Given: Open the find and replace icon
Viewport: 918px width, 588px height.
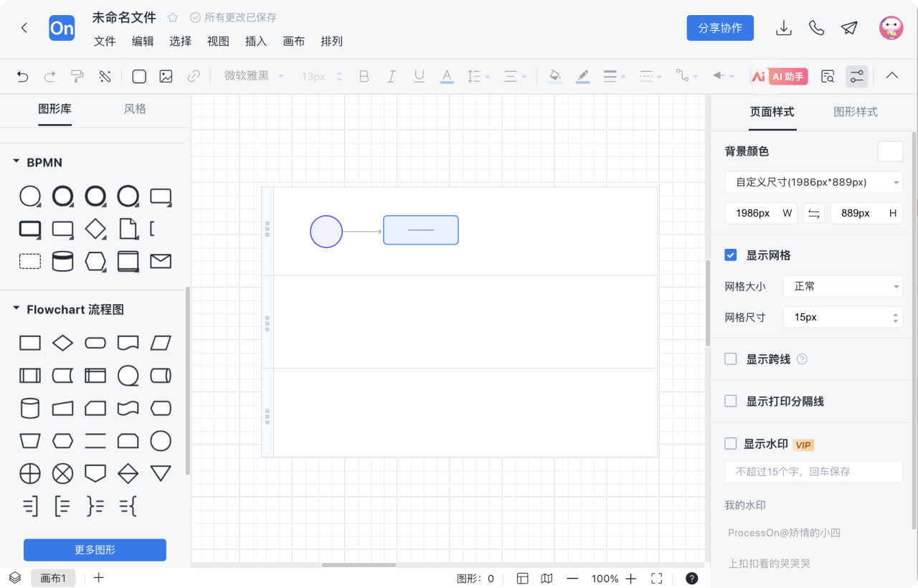Looking at the screenshot, I should 828,77.
